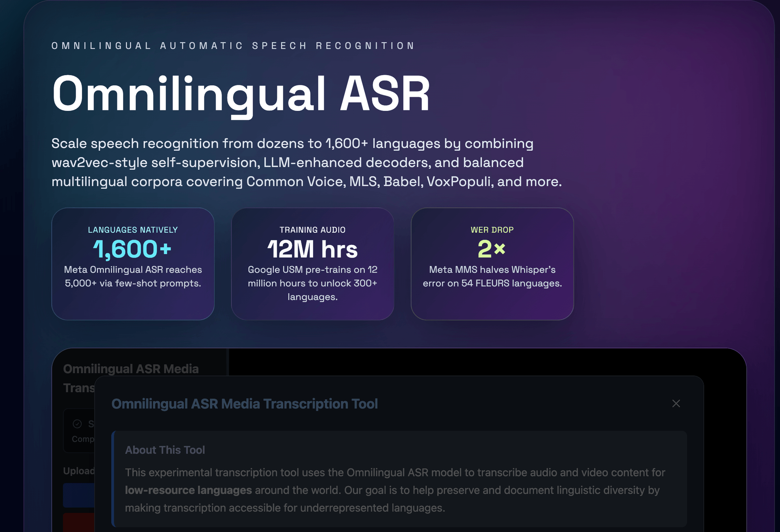Click the bold low-resource languages text

(188, 490)
